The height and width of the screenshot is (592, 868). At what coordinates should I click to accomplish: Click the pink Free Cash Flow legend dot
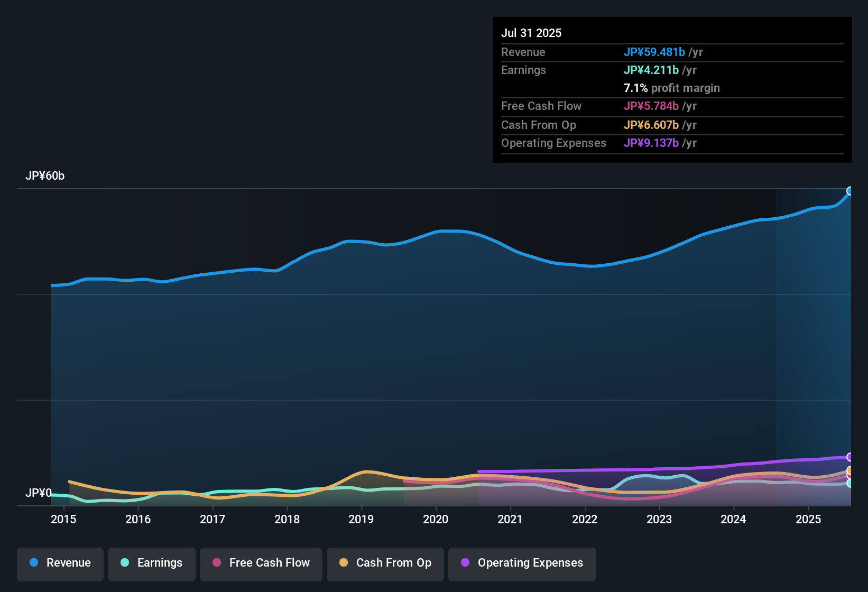click(x=216, y=563)
